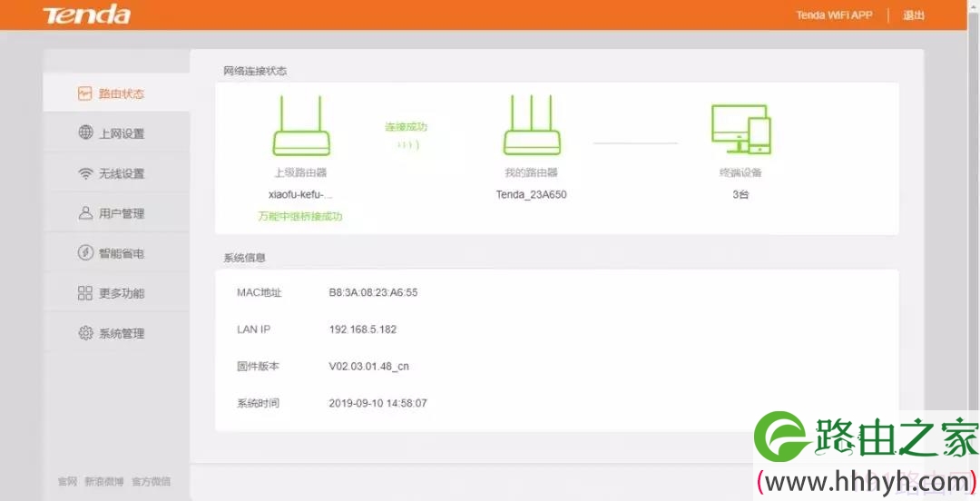Click the 连接成功 status text
The height and width of the screenshot is (501, 980).
(x=406, y=127)
